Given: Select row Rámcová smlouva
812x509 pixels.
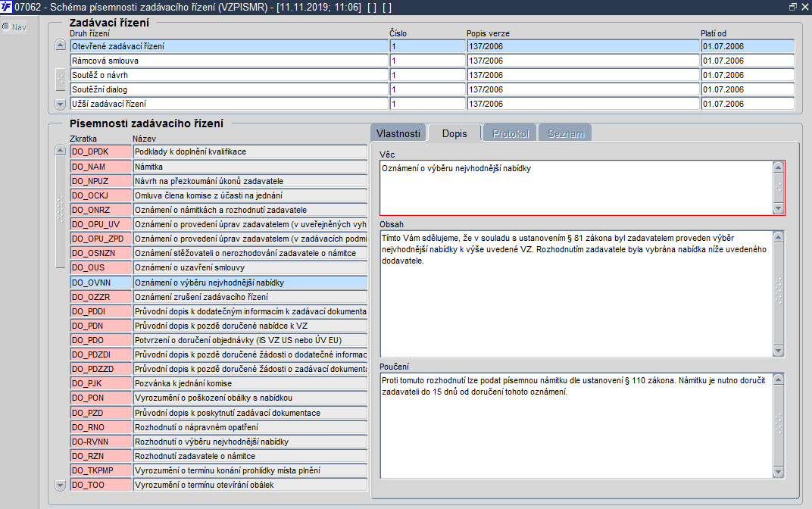Looking at the screenshot, I should 229,61.
